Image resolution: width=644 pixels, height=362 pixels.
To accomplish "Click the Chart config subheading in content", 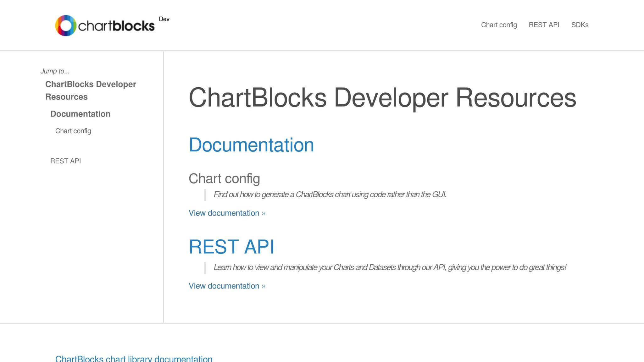I will 224,178.
